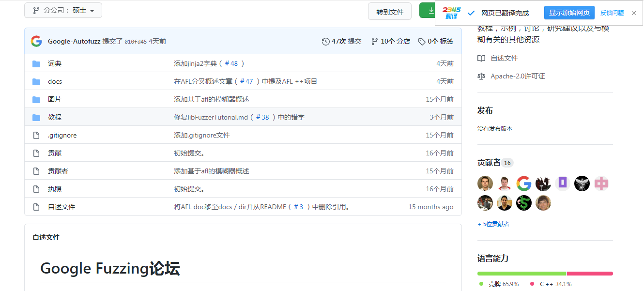Image resolution: width=644 pixels, height=291 pixels.
Task: Open the 贡献者 file
Action: (x=58, y=171)
